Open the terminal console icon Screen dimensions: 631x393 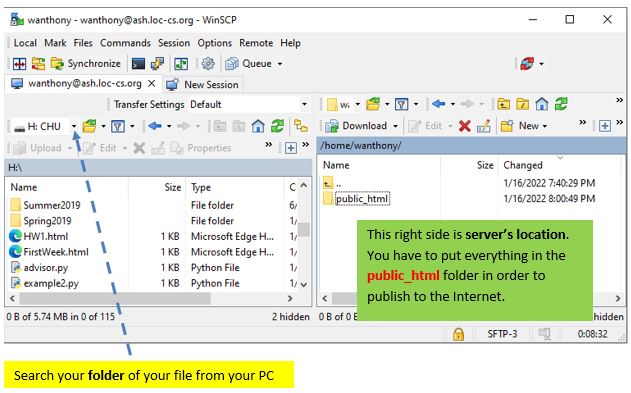[138, 64]
